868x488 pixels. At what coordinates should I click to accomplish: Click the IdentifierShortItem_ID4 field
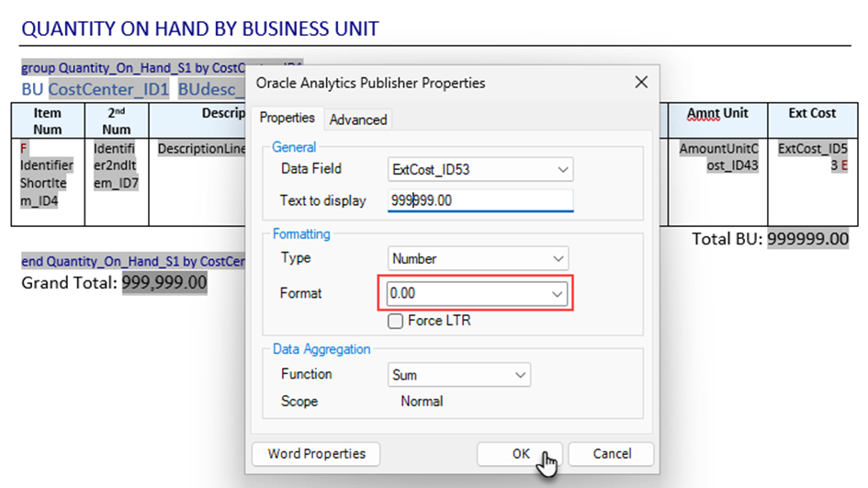click(x=47, y=175)
